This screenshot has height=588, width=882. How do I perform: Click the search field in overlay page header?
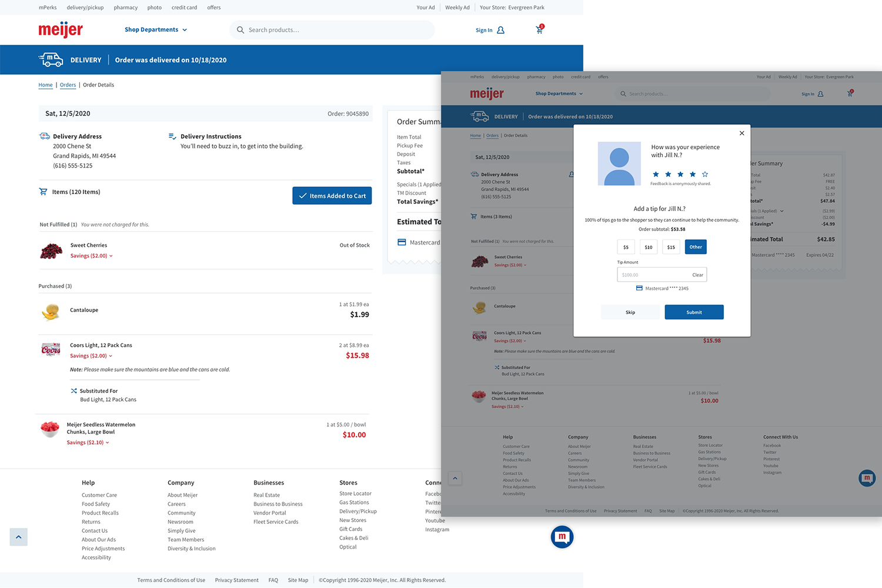coord(693,93)
